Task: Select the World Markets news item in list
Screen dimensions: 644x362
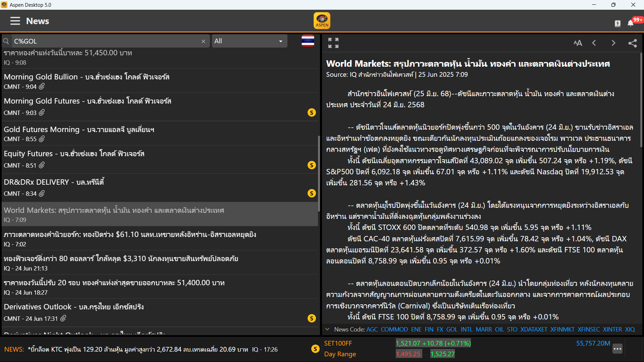Action: [160, 214]
